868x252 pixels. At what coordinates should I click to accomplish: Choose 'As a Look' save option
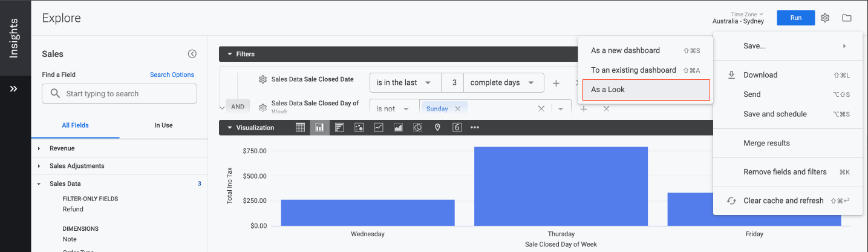(x=646, y=90)
